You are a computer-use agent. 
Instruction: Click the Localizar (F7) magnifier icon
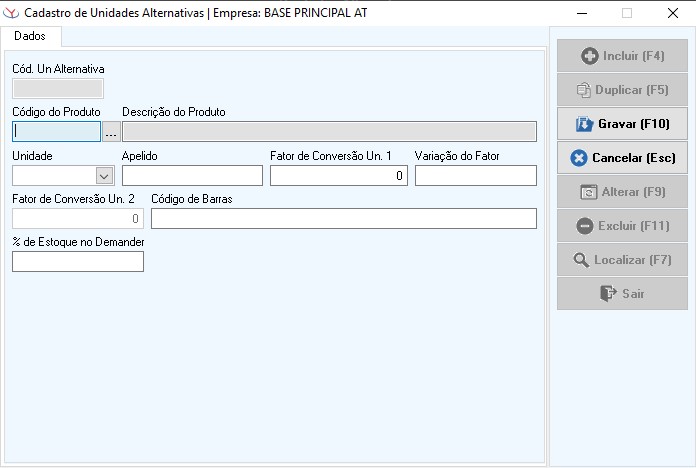click(x=581, y=260)
